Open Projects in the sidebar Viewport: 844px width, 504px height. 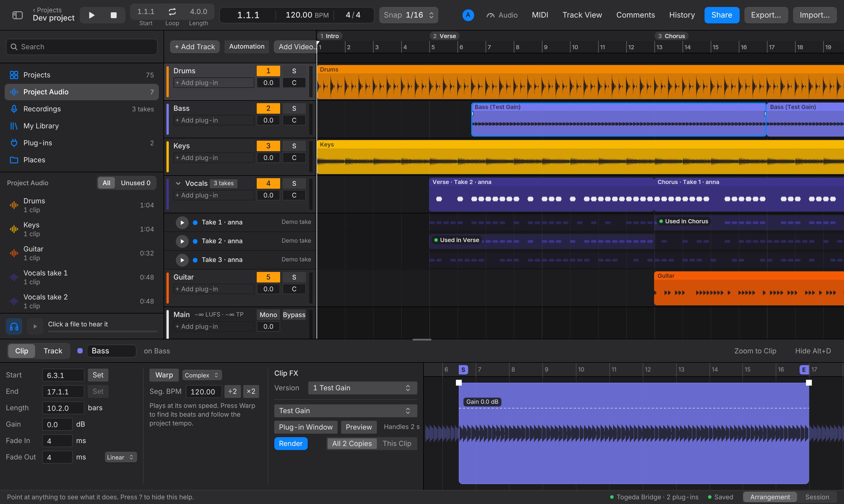click(81, 75)
